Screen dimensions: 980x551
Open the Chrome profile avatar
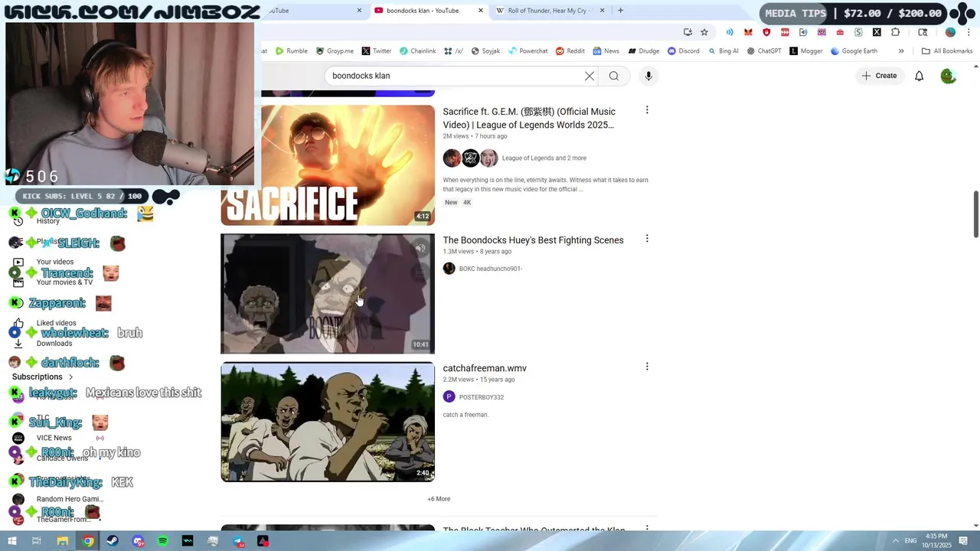(950, 32)
